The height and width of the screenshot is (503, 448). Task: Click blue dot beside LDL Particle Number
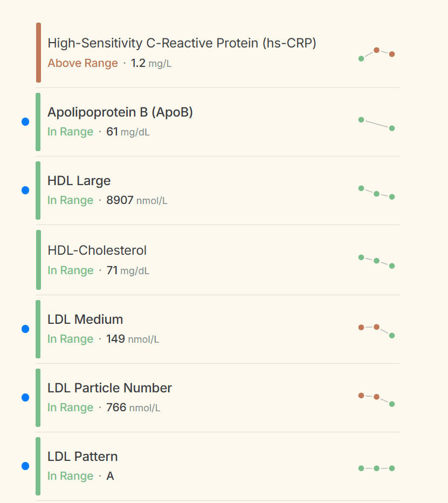(x=25, y=398)
